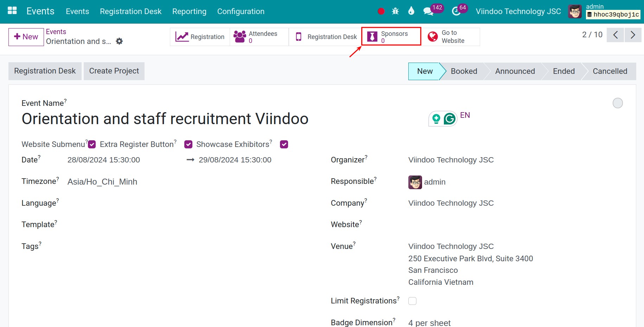Image resolution: width=644 pixels, height=327 pixels.
Task: Click end date 29/08/2024 15:30:00
Action: point(235,160)
